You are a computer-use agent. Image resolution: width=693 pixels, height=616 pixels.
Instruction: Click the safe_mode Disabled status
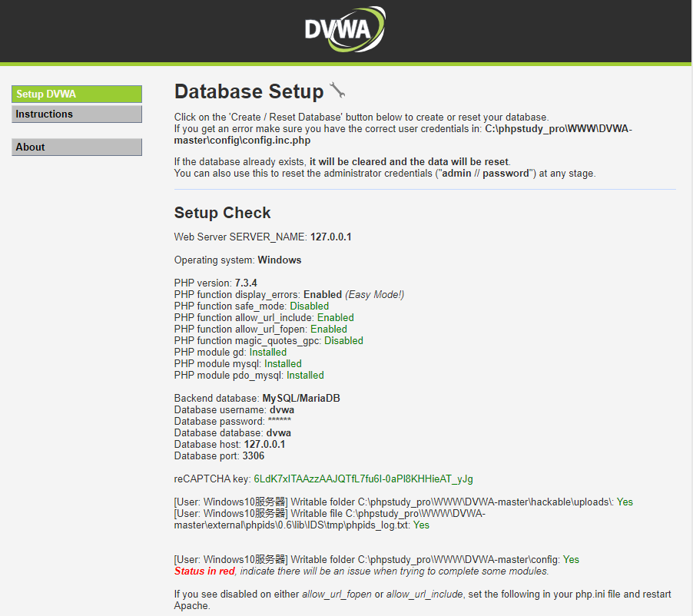coord(309,306)
